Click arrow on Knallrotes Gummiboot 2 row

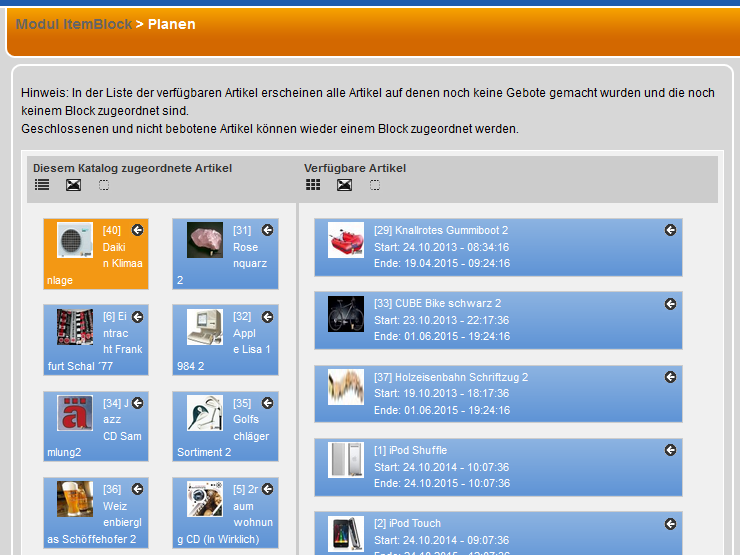point(670,230)
